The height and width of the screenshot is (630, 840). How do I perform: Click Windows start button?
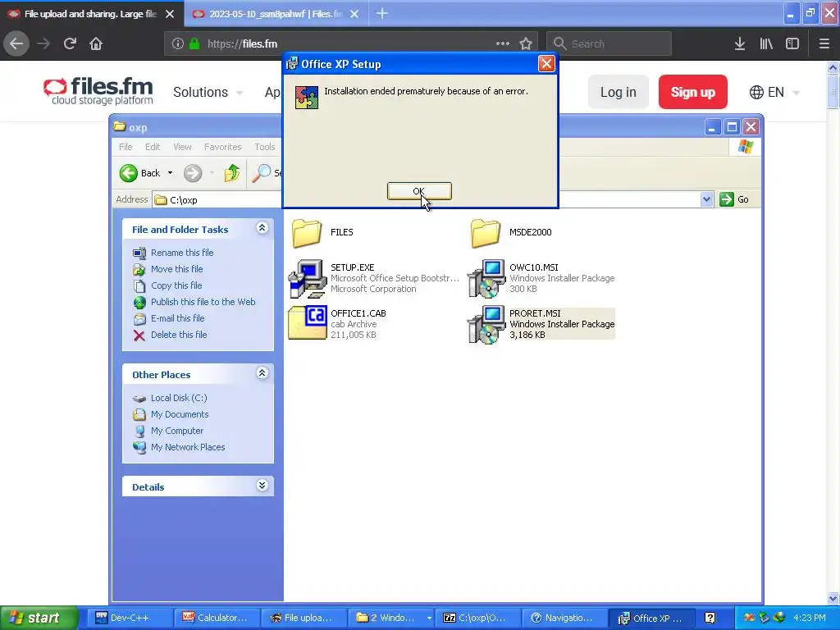pos(39,618)
